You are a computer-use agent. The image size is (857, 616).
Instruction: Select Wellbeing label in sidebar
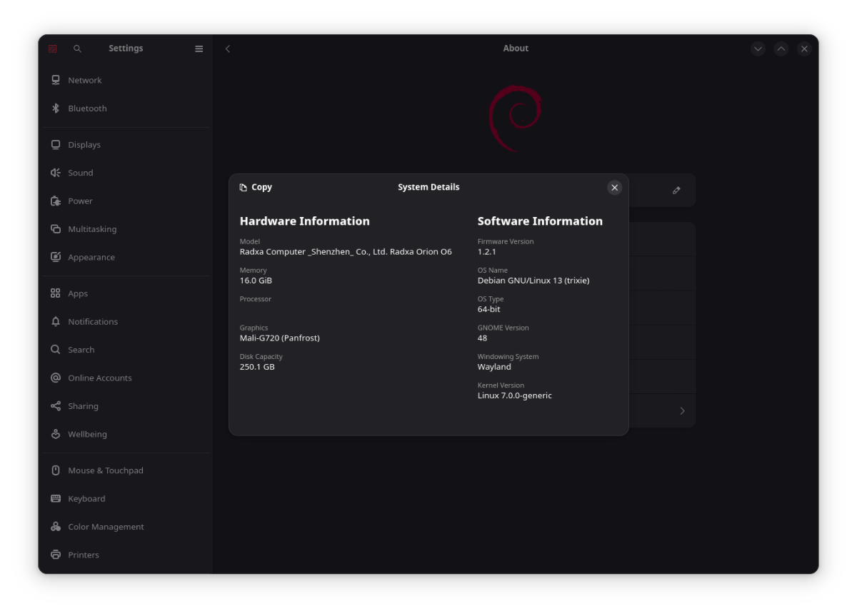point(87,434)
